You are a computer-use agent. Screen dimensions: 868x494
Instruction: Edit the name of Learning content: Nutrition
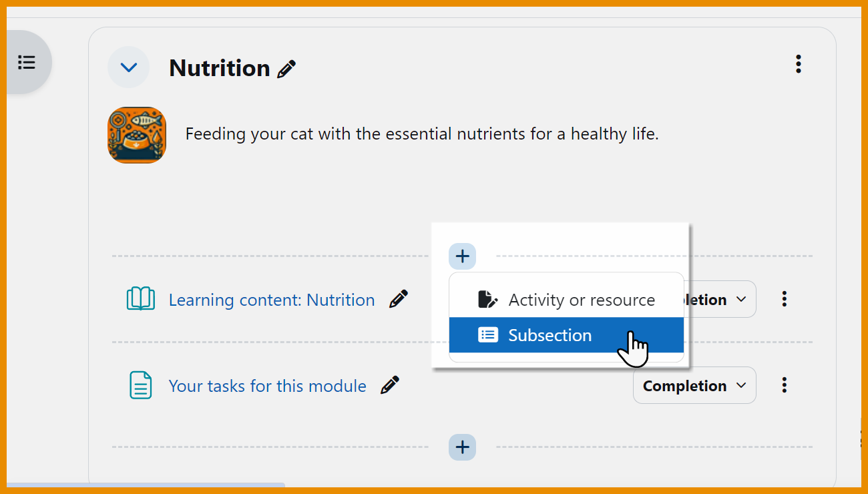pyautogui.click(x=397, y=298)
